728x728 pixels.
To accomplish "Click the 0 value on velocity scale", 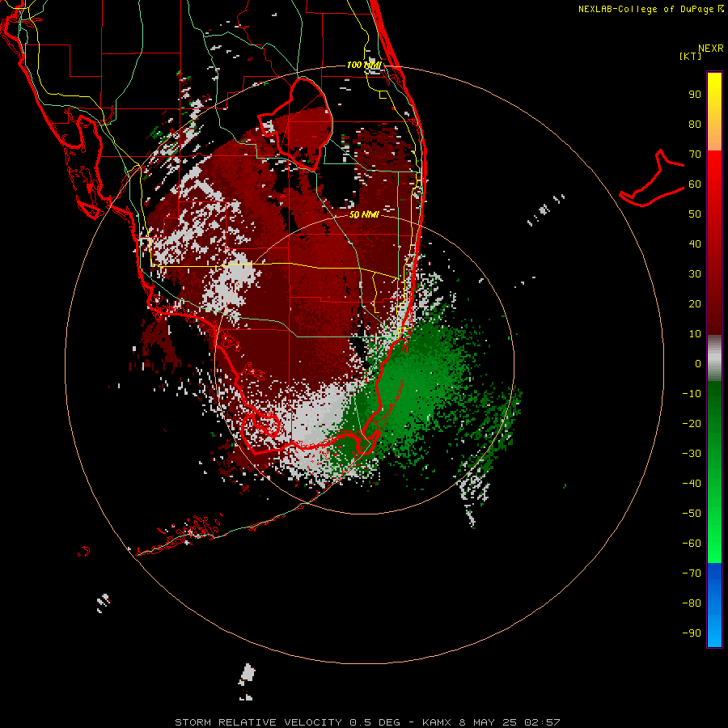I will [698, 363].
